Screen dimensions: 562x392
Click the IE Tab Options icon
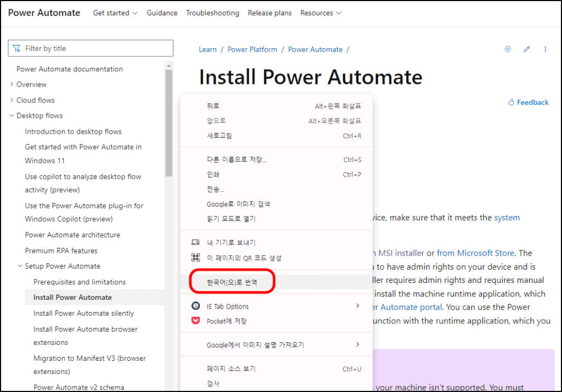pyautogui.click(x=195, y=306)
